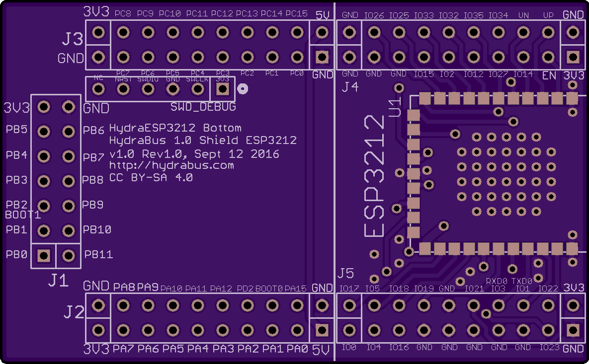The width and height of the screenshot is (589, 364).
Task: Click the BOOT0 pin label
Action: pos(268,289)
